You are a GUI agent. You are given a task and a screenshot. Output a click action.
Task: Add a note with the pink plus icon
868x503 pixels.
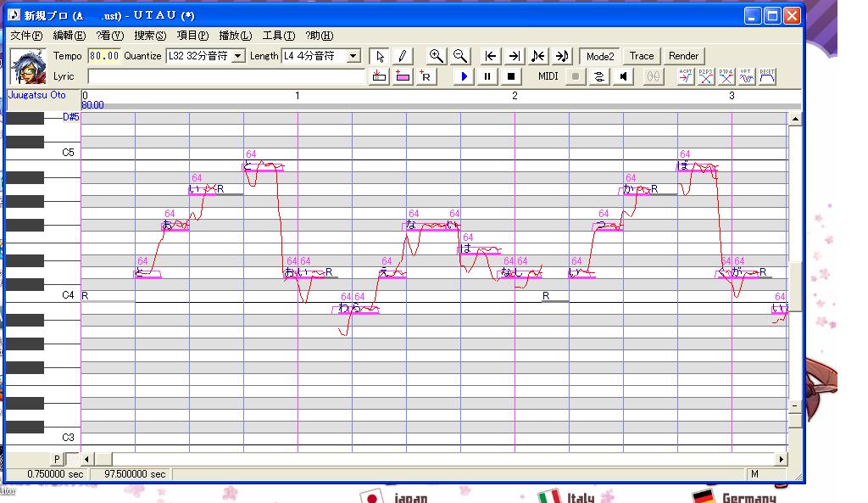click(x=403, y=76)
